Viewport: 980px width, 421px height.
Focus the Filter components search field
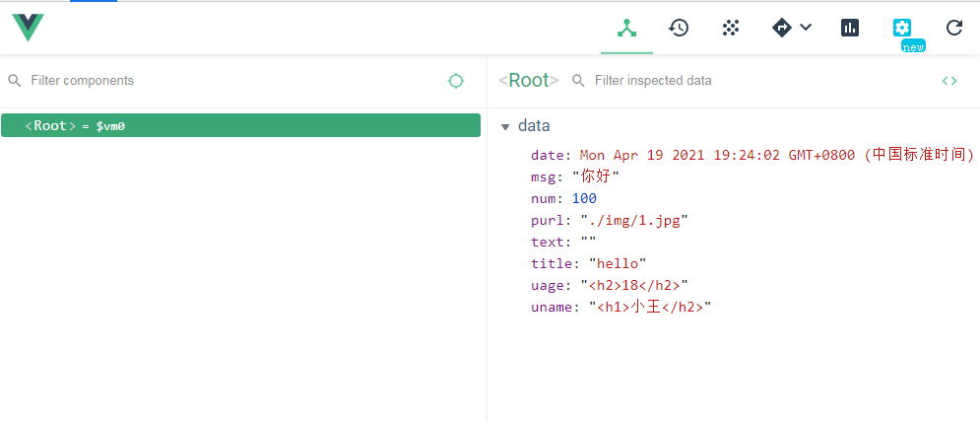pos(227,81)
